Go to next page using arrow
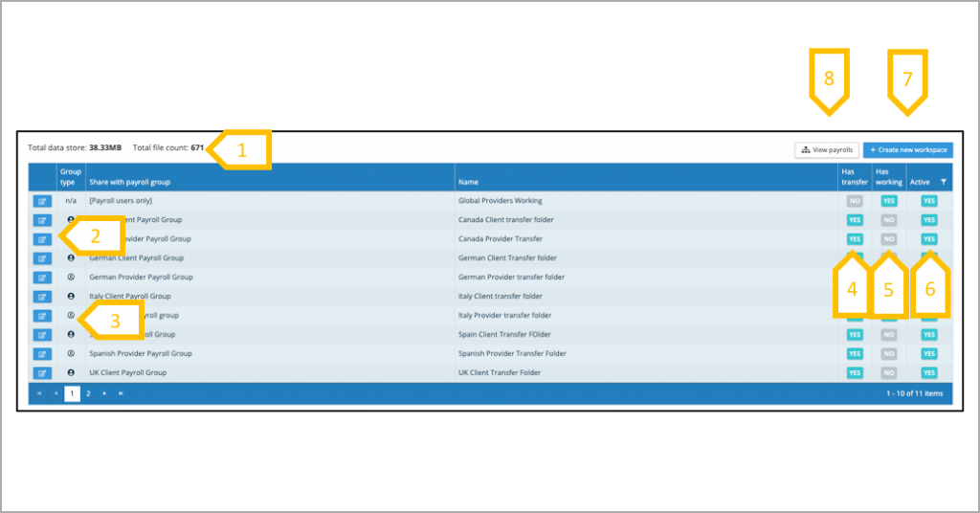The image size is (980, 513). tap(104, 393)
